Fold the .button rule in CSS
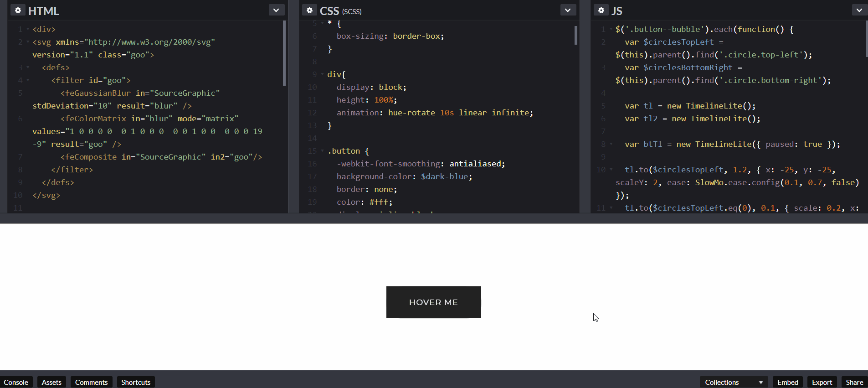Image resolution: width=868 pixels, height=388 pixels. point(323,151)
